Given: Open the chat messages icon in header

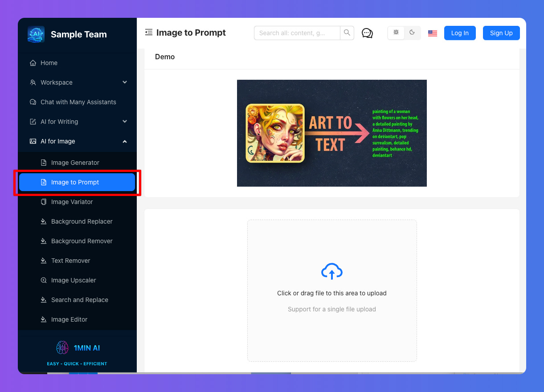Looking at the screenshot, I should click(367, 33).
